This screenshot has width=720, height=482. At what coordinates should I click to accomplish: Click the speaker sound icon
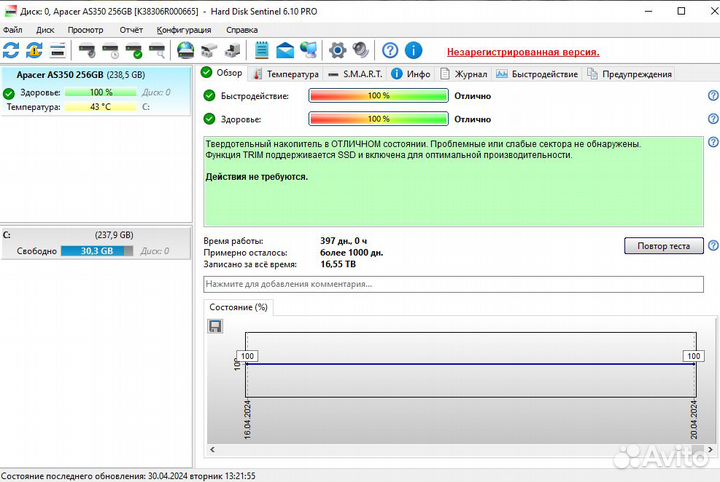pos(361,50)
